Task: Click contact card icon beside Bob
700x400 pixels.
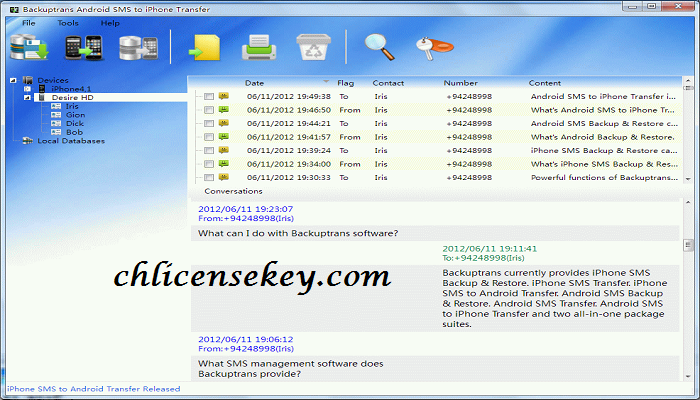Action: [x=56, y=132]
